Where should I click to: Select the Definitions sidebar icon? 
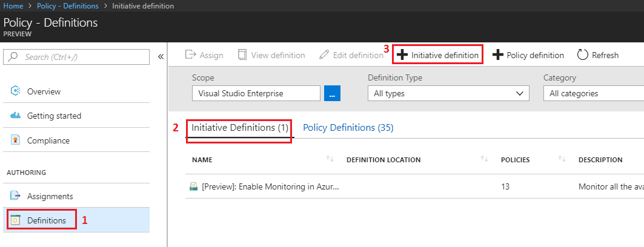[x=15, y=220]
